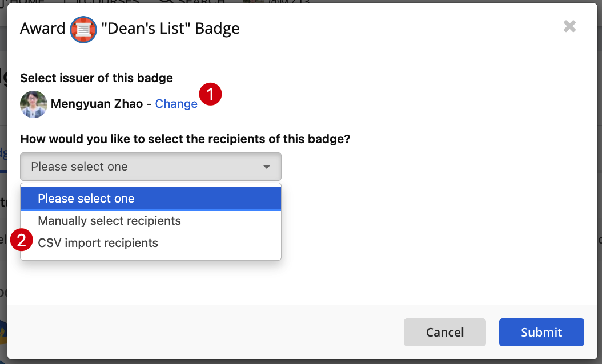Image resolution: width=602 pixels, height=364 pixels.
Task: Click the Dean's List badge icon
Action: click(x=83, y=30)
